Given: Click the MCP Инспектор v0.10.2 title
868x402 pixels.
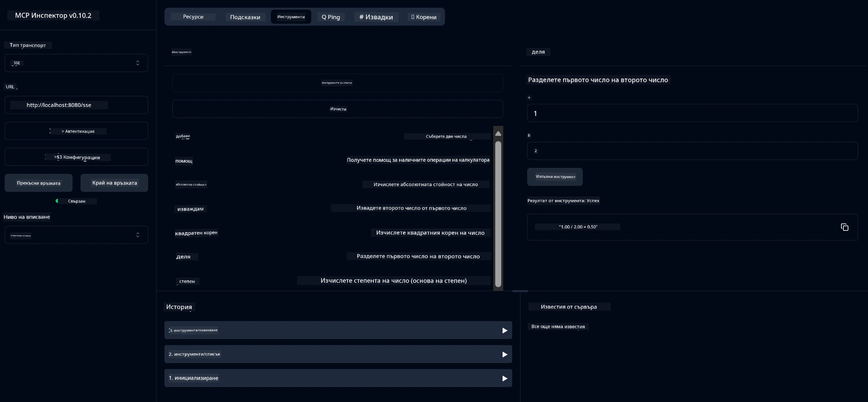Looking at the screenshot, I should (x=53, y=16).
